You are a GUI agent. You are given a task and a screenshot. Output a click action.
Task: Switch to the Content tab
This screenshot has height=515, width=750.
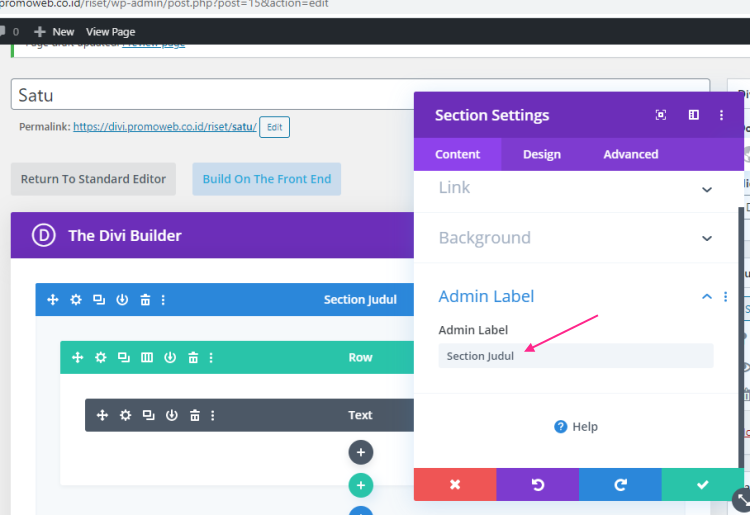(x=457, y=154)
